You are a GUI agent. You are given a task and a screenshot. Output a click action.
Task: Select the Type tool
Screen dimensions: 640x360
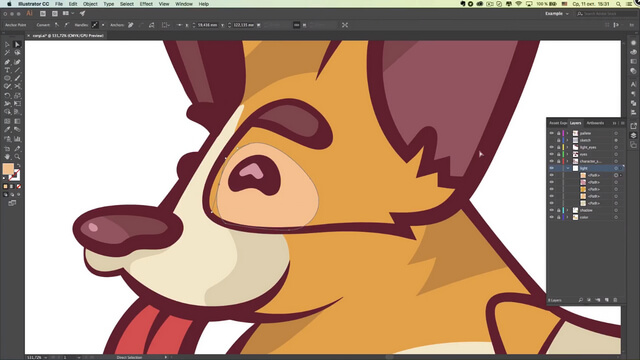pyautogui.click(x=7, y=70)
